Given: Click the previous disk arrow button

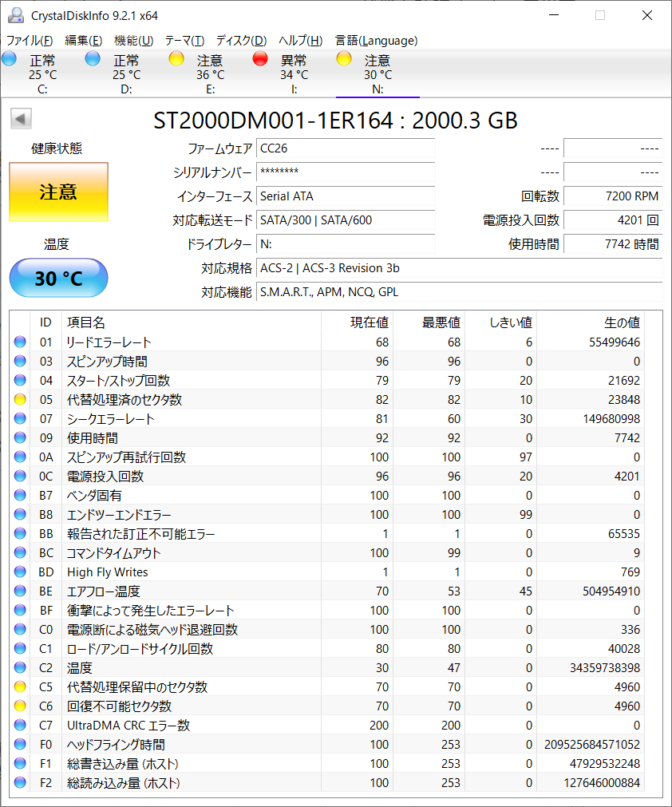Looking at the screenshot, I should click(x=21, y=120).
